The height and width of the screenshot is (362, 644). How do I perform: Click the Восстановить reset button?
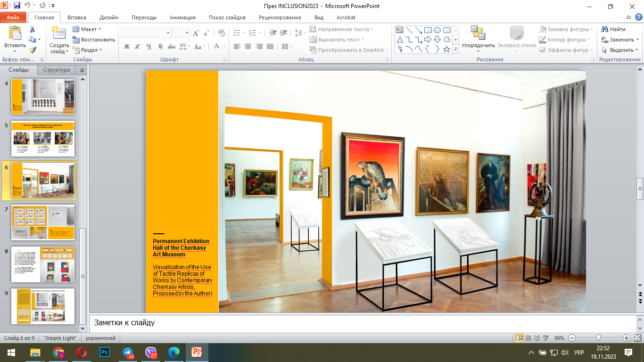(x=94, y=40)
